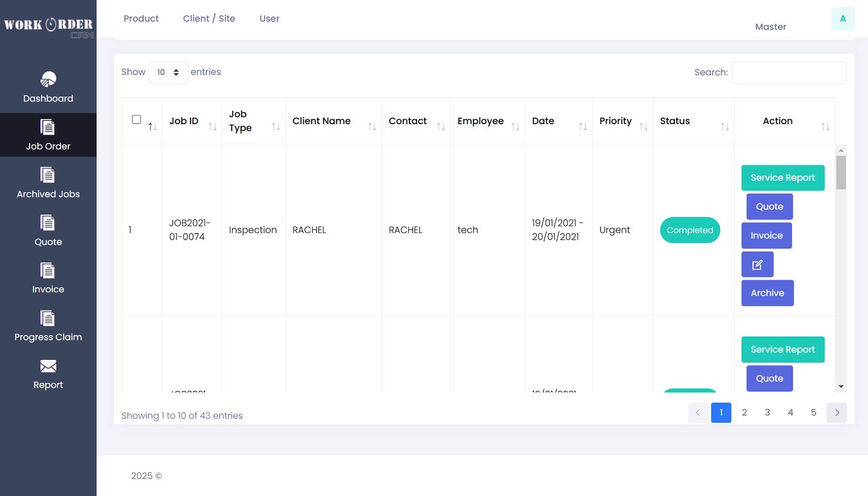
Task: Click Service Report for job JOB2021-01-0074
Action: point(783,178)
